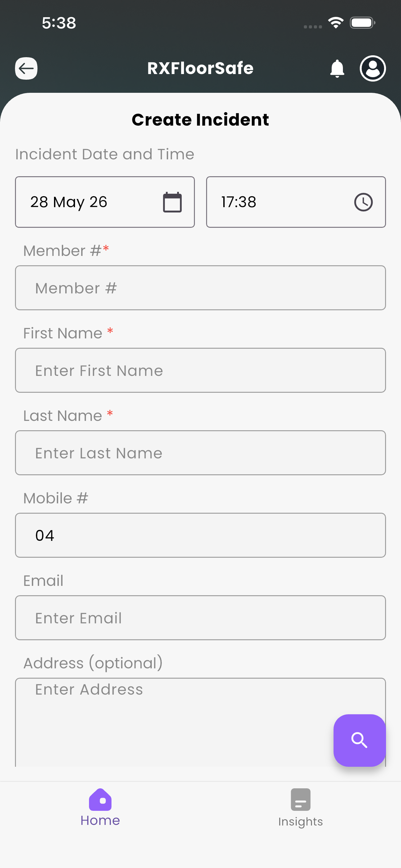Tap the RXFloorSafe header title

coord(200,68)
